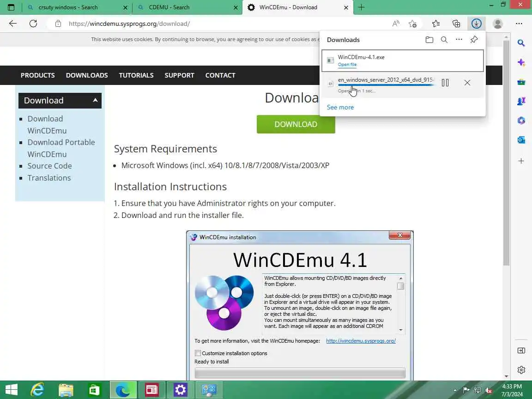Close the CDEMU Search tab
Screen dimensions: 532x399
[236, 7]
